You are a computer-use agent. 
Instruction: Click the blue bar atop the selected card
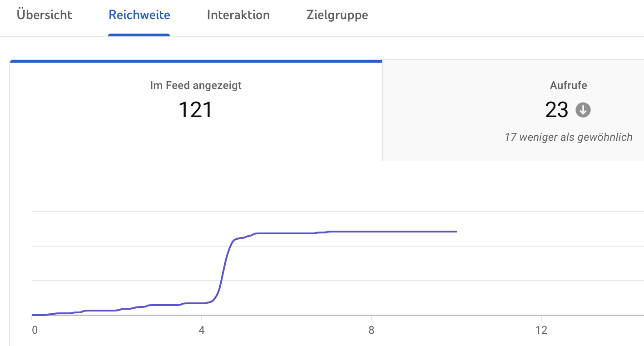click(x=196, y=61)
